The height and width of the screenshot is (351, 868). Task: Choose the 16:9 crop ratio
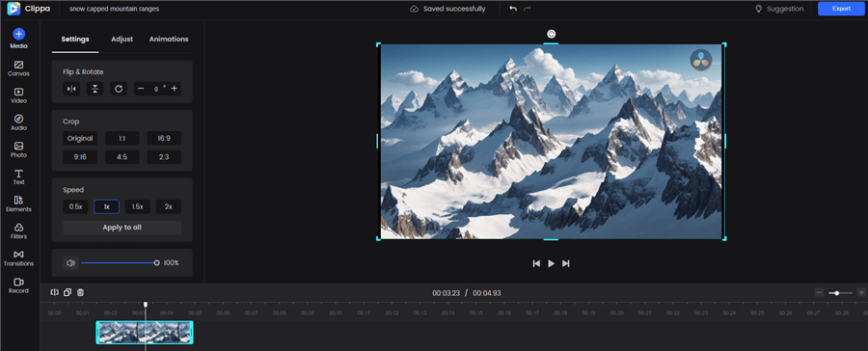coord(164,139)
